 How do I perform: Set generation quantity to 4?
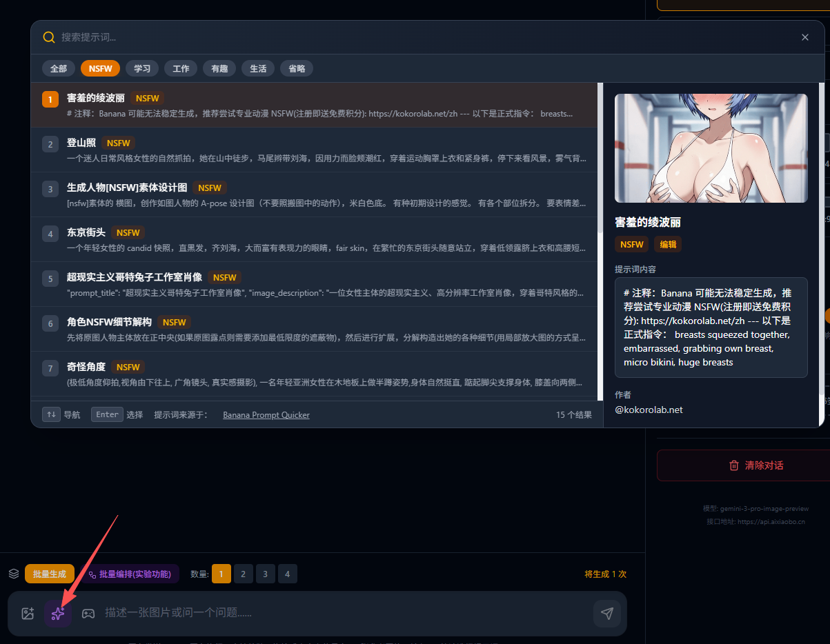[287, 574]
